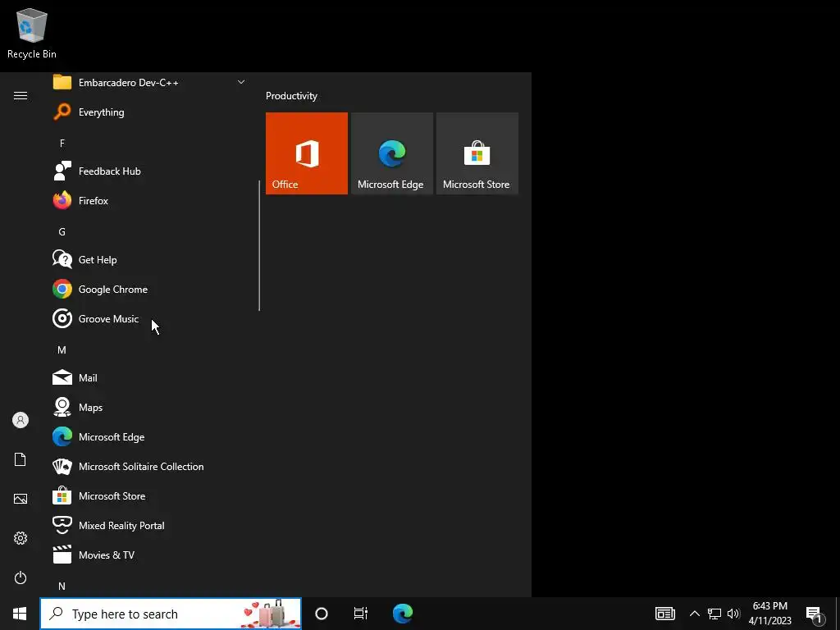Jump via the letter F section header

pyautogui.click(x=62, y=143)
